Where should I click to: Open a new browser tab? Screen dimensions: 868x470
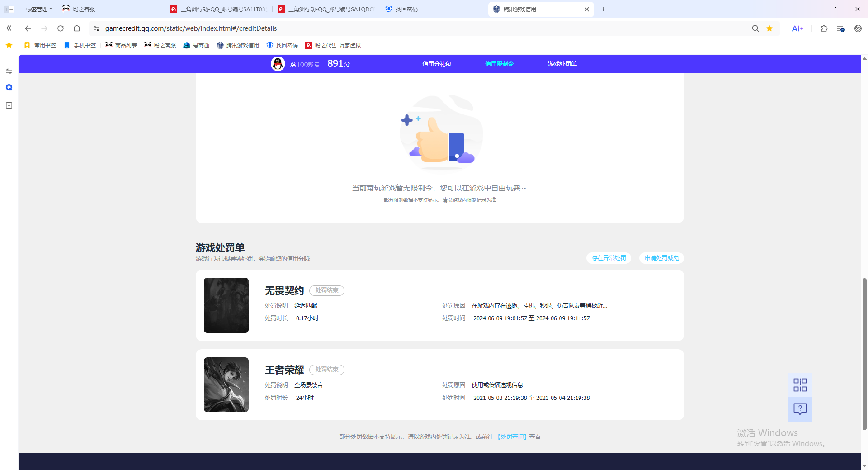pos(603,9)
